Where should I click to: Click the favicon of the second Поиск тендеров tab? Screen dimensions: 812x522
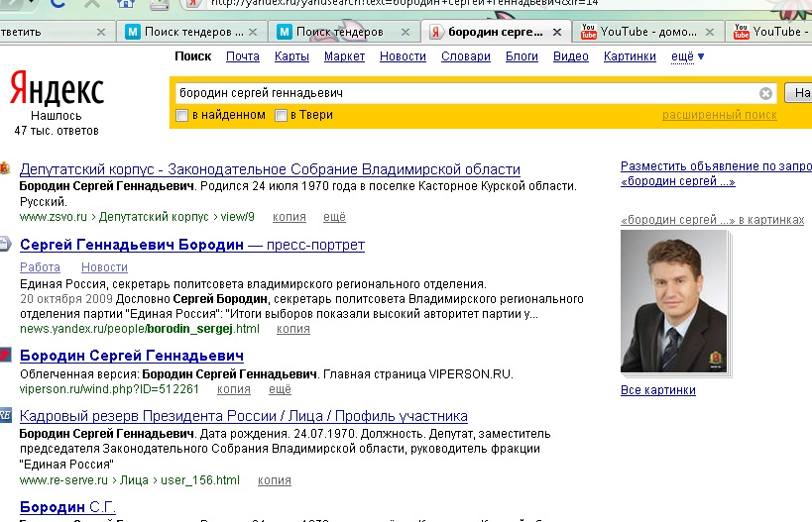285,32
